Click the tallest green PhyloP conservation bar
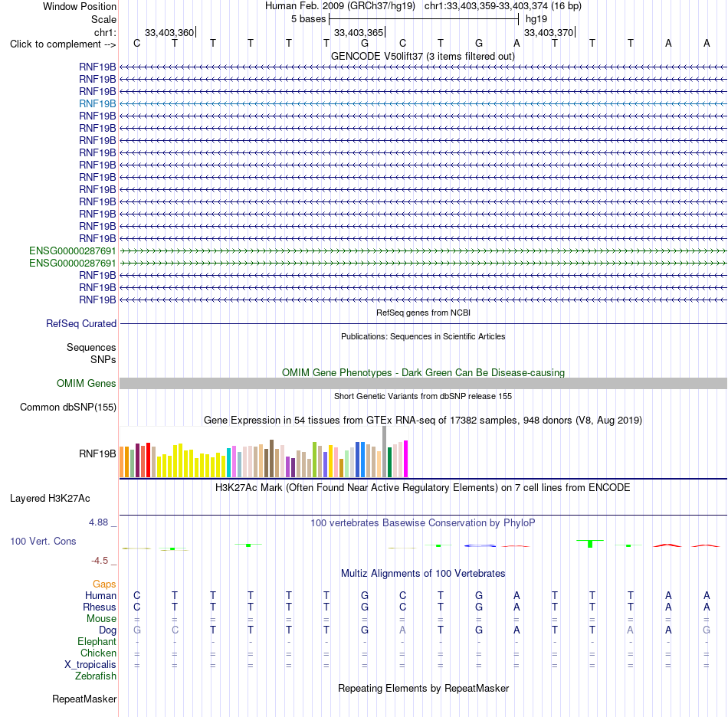The width and height of the screenshot is (728, 717). coord(590,544)
